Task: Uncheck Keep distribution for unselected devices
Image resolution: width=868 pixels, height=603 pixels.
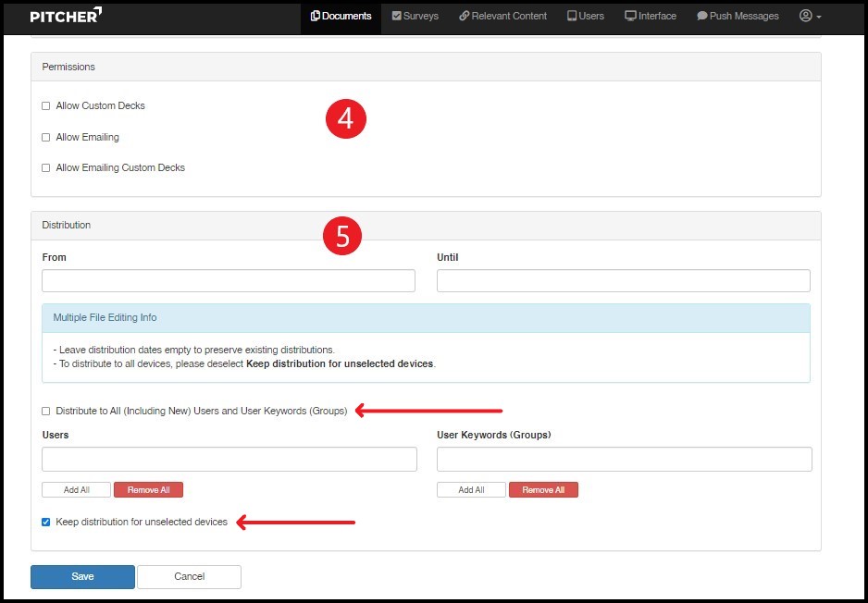Action: (46, 523)
